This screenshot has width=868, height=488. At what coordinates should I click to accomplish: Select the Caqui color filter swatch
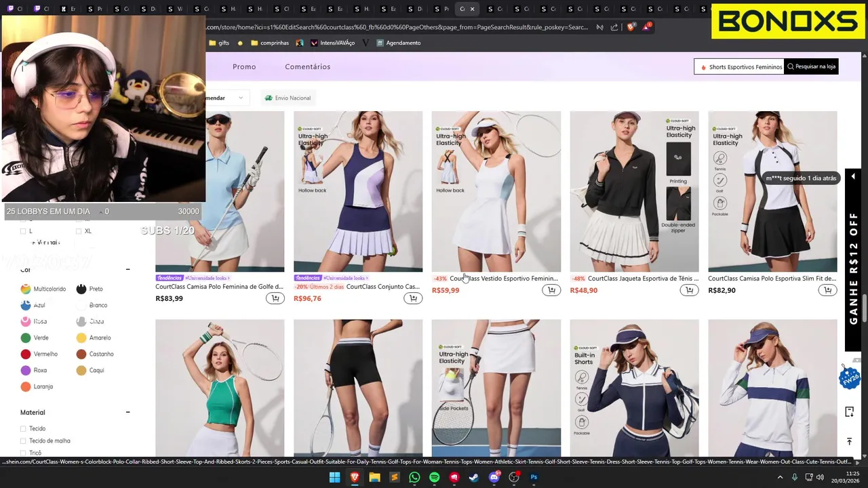pos(81,370)
